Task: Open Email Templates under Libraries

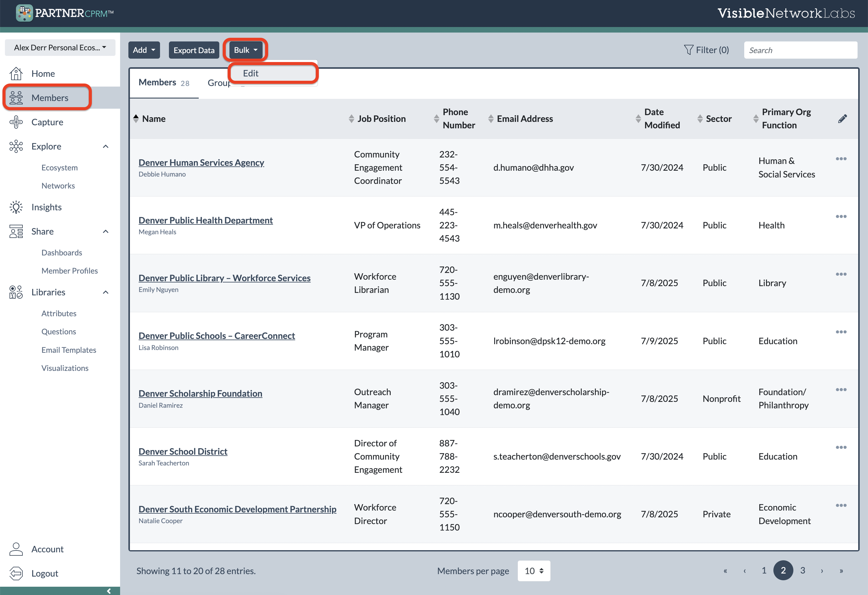Action: coord(69,350)
